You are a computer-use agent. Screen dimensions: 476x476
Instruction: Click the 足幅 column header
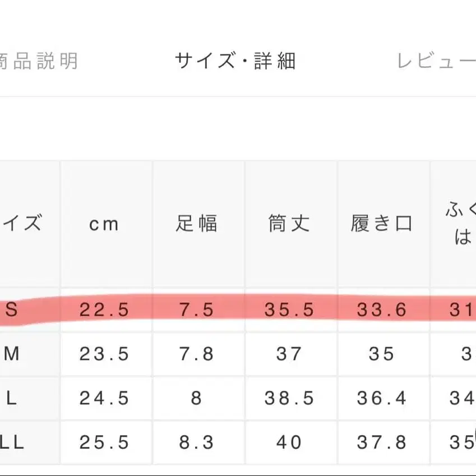(197, 224)
